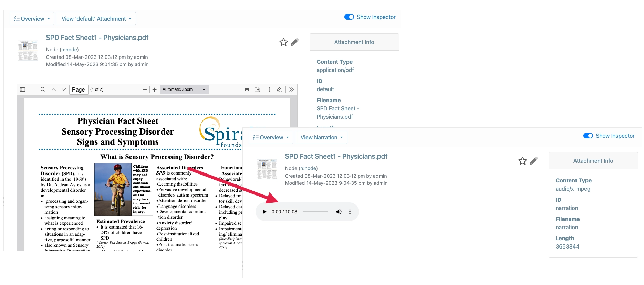Zoom in the PDF document
This screenshot has height=285, width=644.
tap(155, 89)
